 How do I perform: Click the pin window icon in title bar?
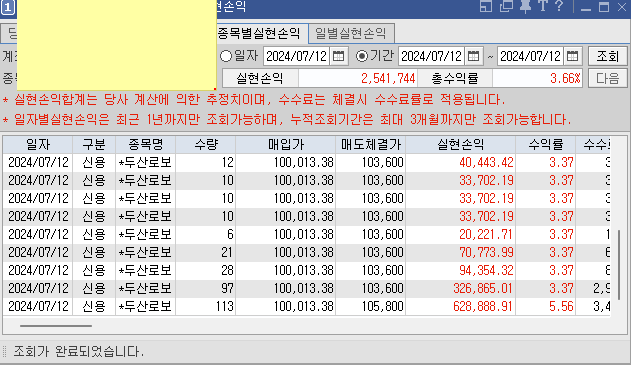click(x=525, y=7)
